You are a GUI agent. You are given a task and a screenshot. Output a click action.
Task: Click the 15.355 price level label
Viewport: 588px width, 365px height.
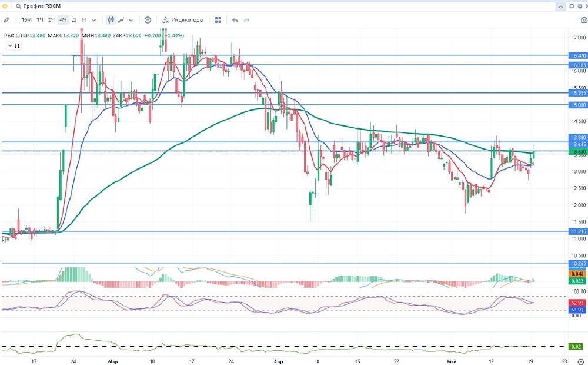(578, 93)
